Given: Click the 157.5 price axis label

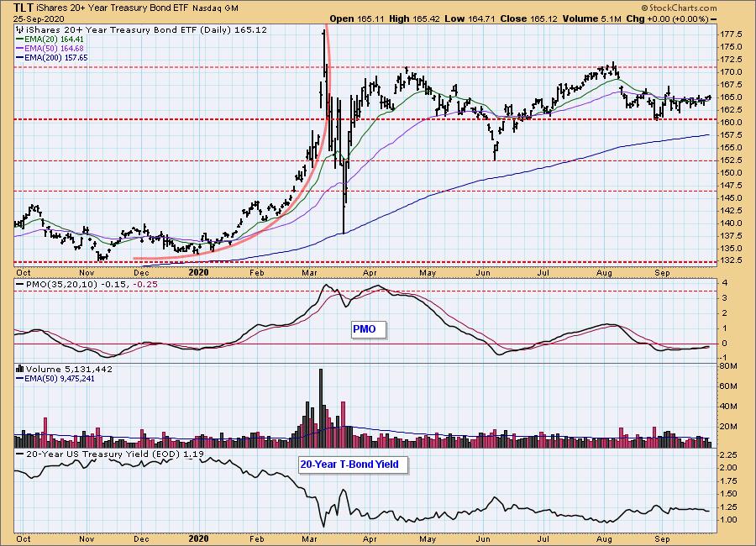Looking at the screenshot, I should coord(731,135).
